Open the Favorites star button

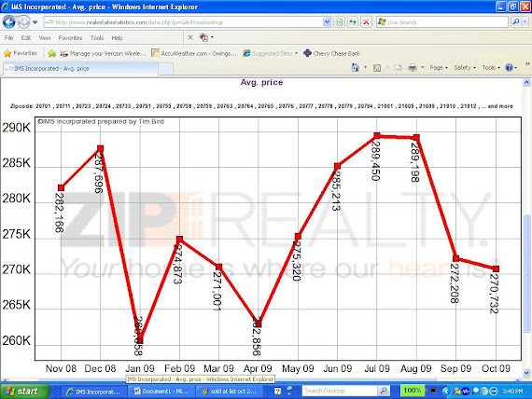click(x=21, y=53)
